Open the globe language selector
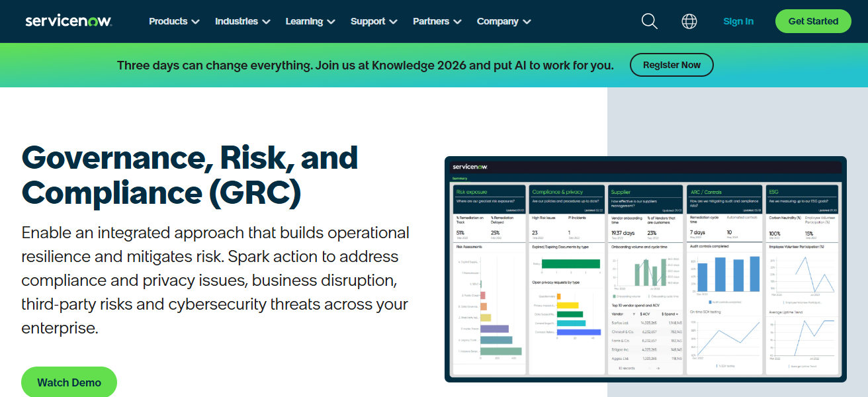This screenshot has width=868, height=397. pyautogui.click(x=689, y=21)
